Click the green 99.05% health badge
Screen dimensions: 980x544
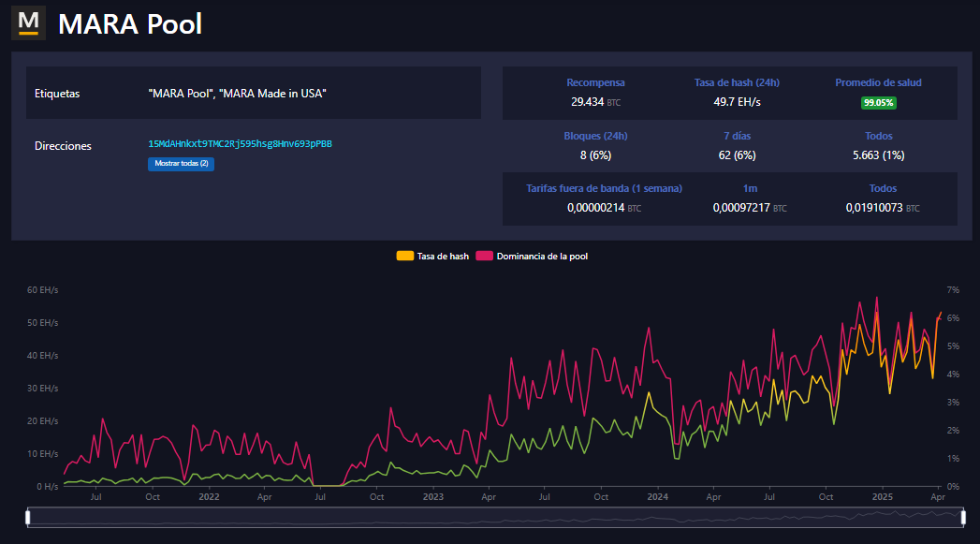[878, 103]
